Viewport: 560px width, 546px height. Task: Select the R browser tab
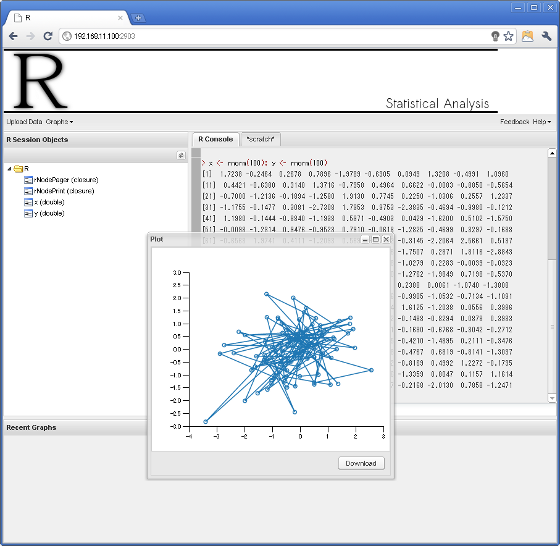(68, 18)
